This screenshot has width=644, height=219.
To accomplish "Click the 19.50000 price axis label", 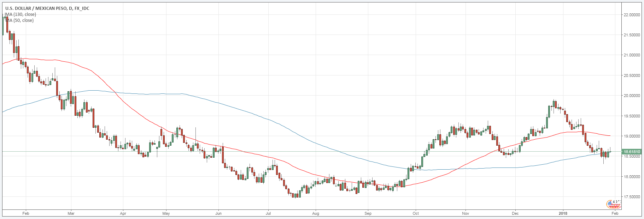I will click(632, 116).
